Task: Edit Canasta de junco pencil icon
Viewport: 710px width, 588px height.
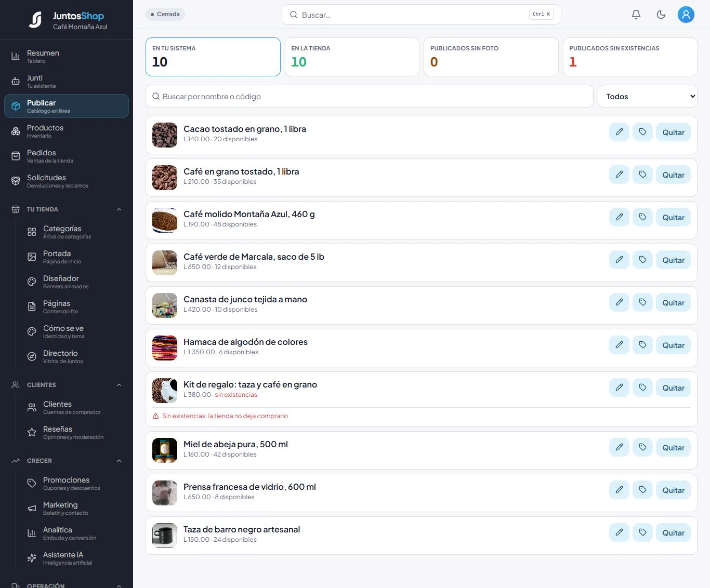Action: pos(619,302)
